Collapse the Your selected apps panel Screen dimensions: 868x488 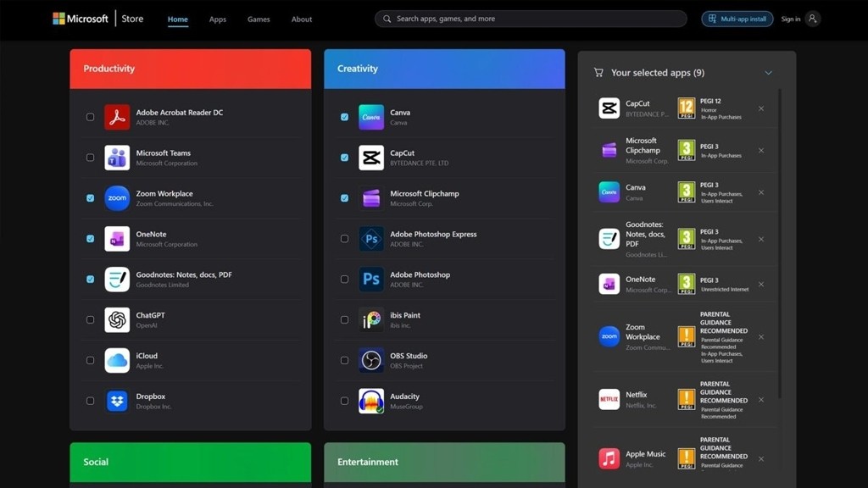point(768,73)
